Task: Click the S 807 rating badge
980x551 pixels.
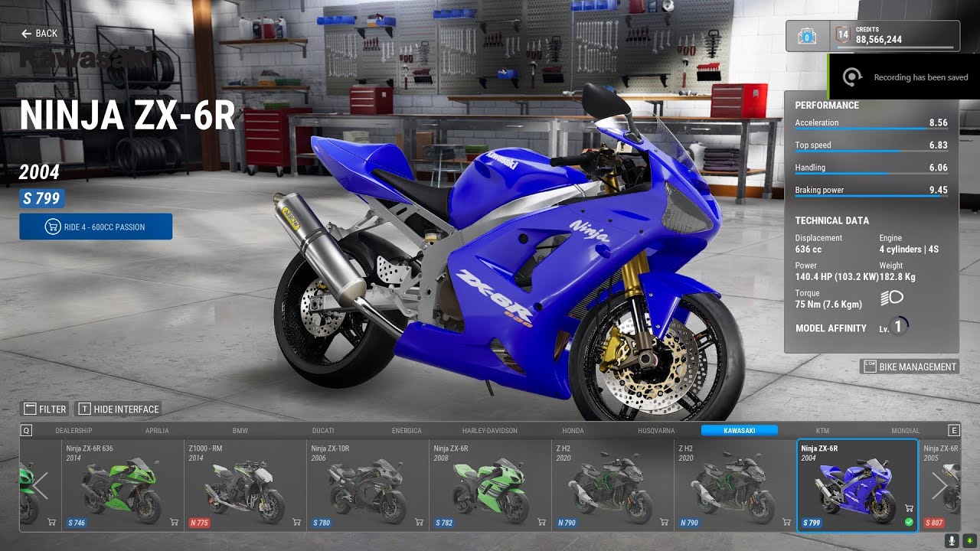Action: click(x=933, y=523)
